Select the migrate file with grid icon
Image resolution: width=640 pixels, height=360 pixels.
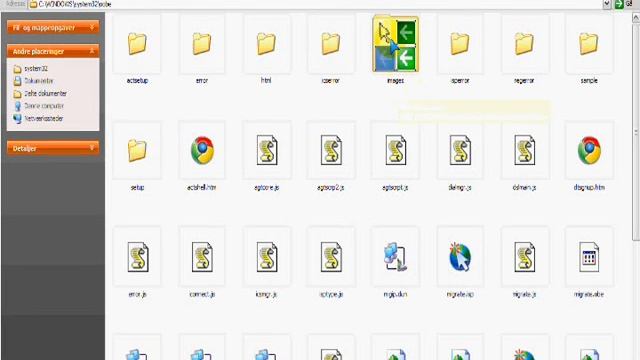[589, 257]
